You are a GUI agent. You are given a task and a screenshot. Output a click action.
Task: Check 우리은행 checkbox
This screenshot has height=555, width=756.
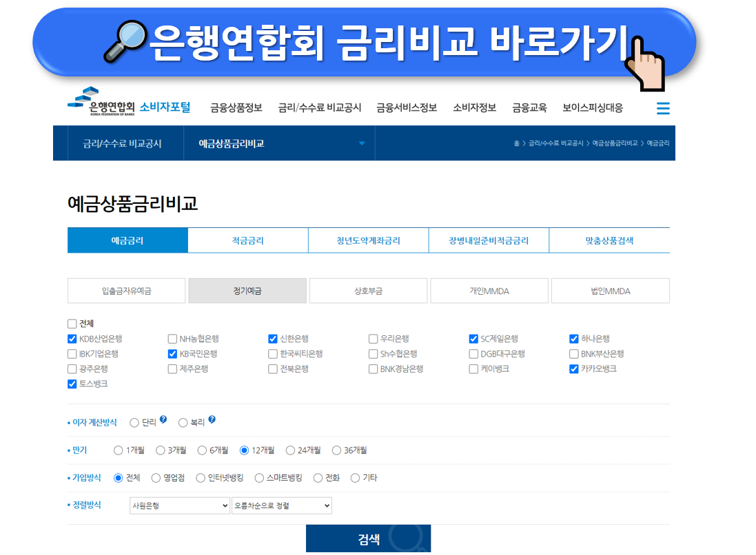pyautogui.click(x=374, y=339)
